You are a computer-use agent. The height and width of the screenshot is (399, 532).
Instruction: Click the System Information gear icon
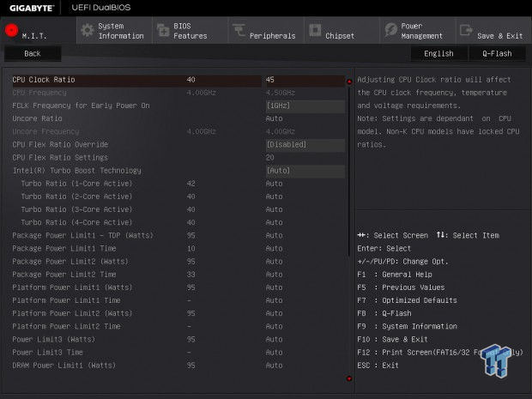(88, 30)
